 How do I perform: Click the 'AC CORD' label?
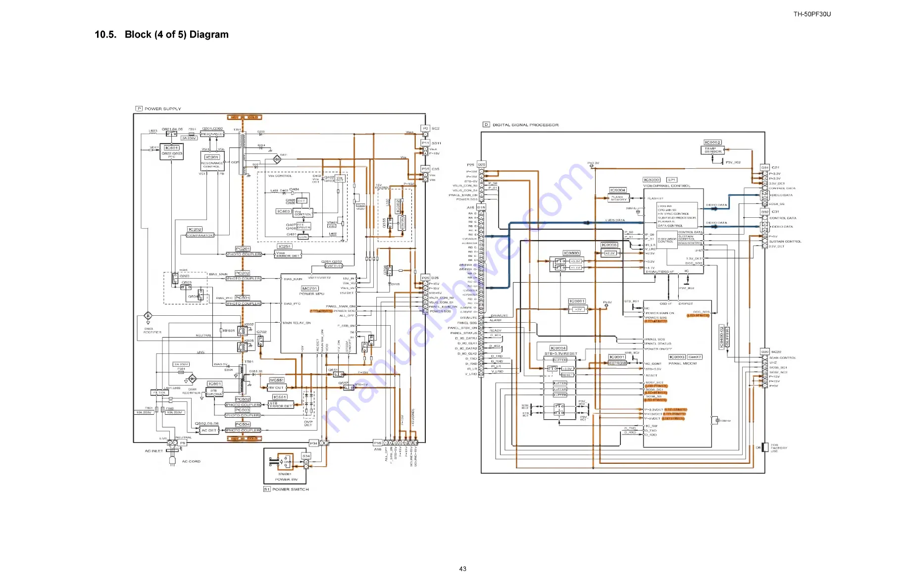click(191, 461)
